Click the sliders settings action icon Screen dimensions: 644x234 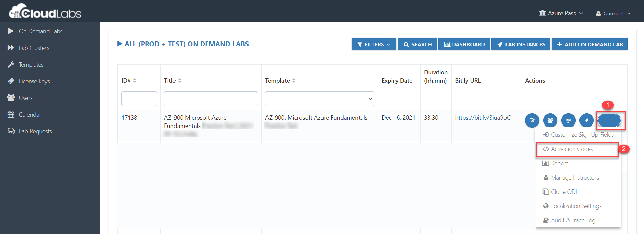click(568, 120)
